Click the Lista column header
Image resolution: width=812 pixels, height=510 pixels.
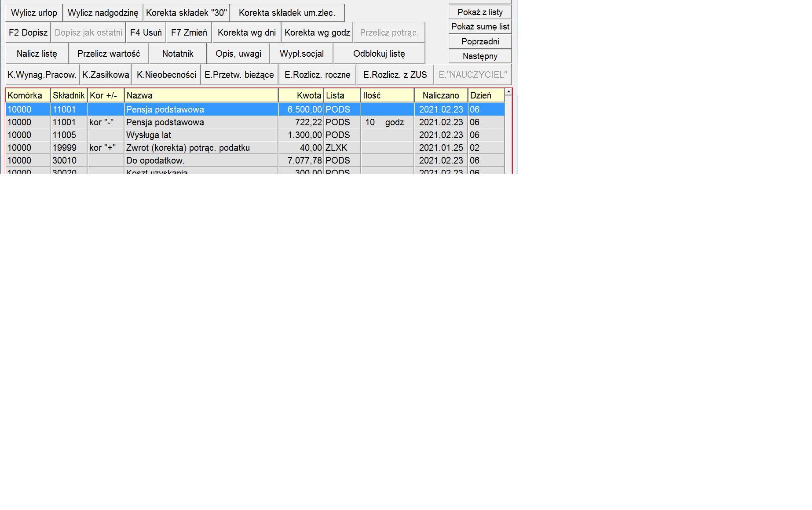pyautogui.click(x=342, y=95)
